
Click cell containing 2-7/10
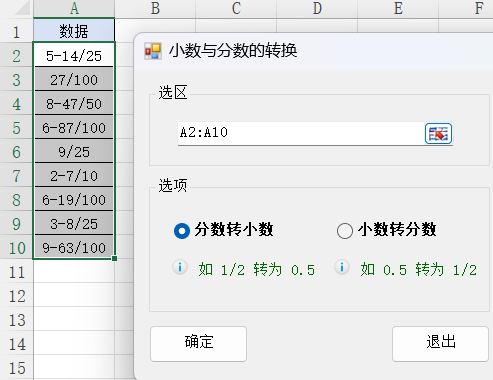pos(74,175)
